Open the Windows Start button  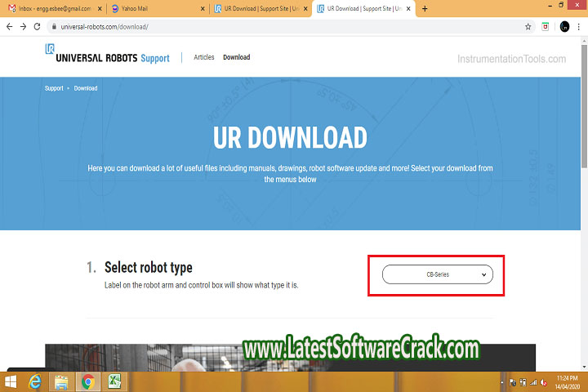click(11, 382)
